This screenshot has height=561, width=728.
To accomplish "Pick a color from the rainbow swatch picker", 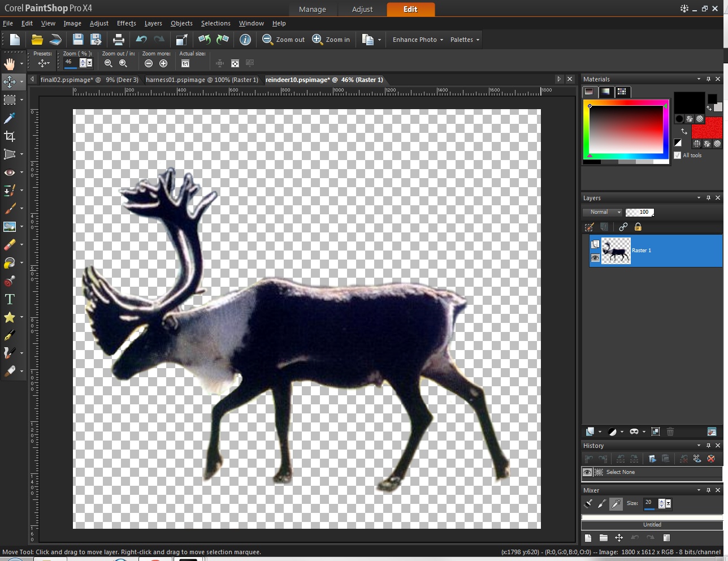I will pyautogui.click(x=626, y=130).
